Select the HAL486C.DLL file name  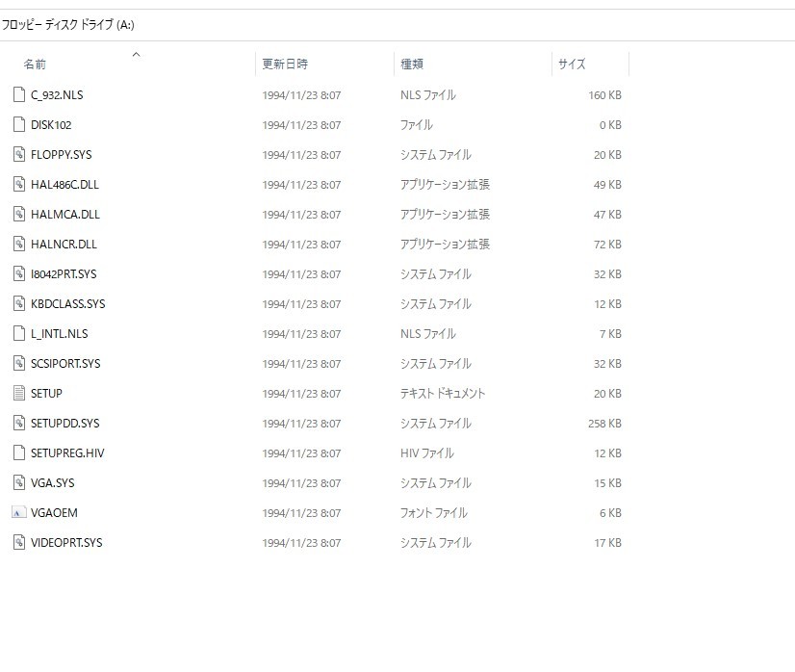coord(64,185)
